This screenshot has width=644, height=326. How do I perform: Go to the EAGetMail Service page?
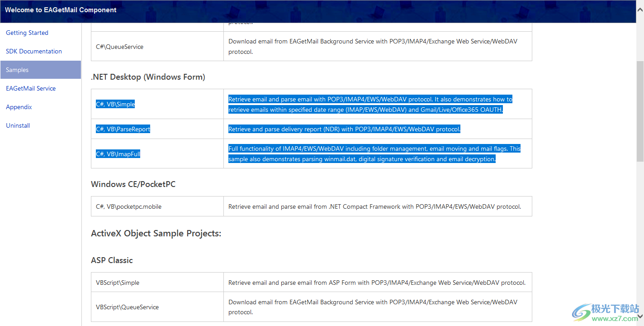31,88
